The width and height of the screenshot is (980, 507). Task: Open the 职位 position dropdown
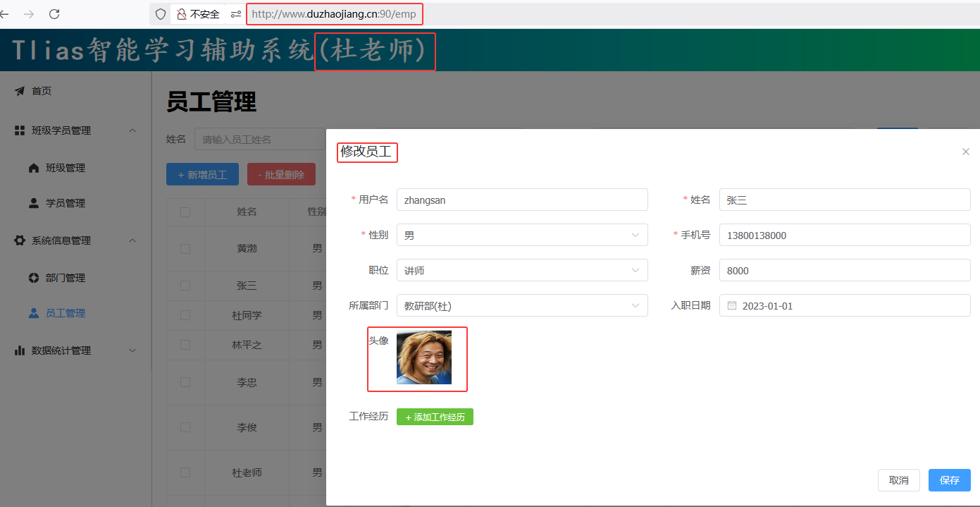click(x=521, y=271)
